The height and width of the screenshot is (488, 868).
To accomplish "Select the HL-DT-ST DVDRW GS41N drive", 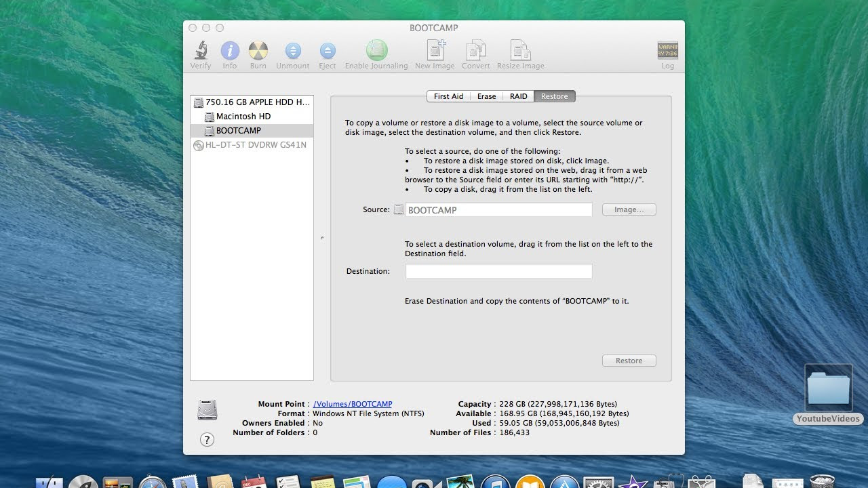I will (252, 145).
